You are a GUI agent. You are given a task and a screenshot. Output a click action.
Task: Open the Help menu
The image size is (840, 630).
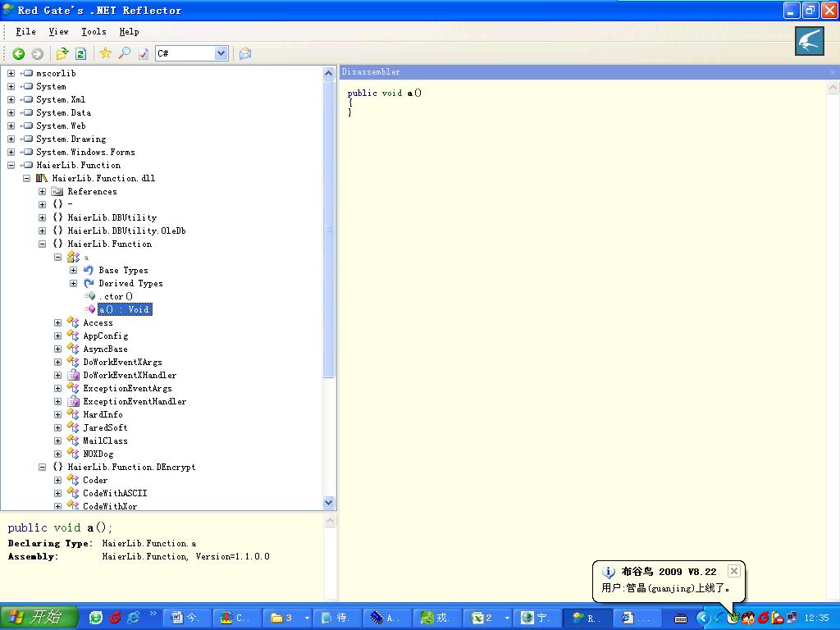coord(129,32)
